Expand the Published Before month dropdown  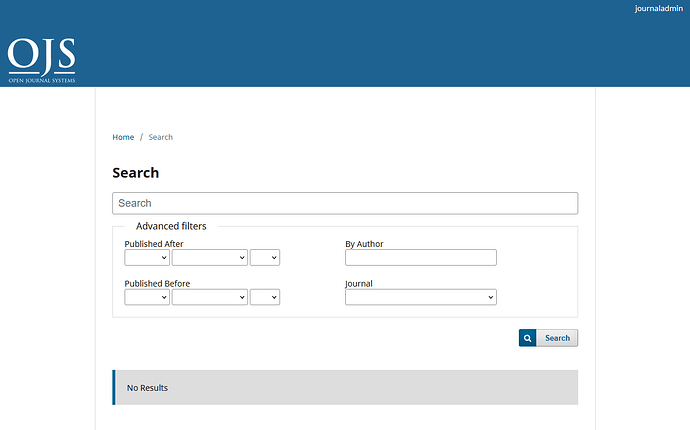(209, 297)
